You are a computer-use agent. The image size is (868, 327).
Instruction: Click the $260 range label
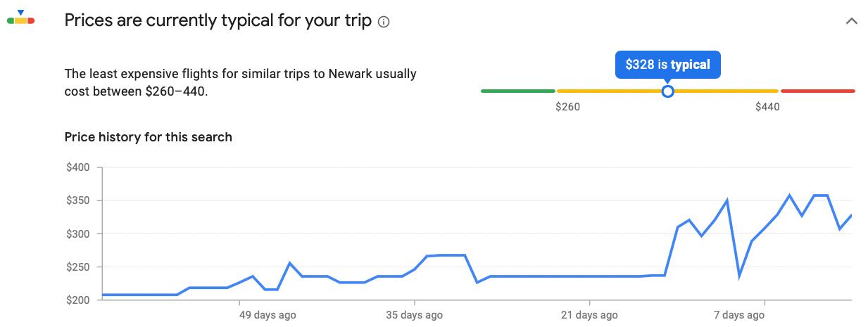pos(567,107)
